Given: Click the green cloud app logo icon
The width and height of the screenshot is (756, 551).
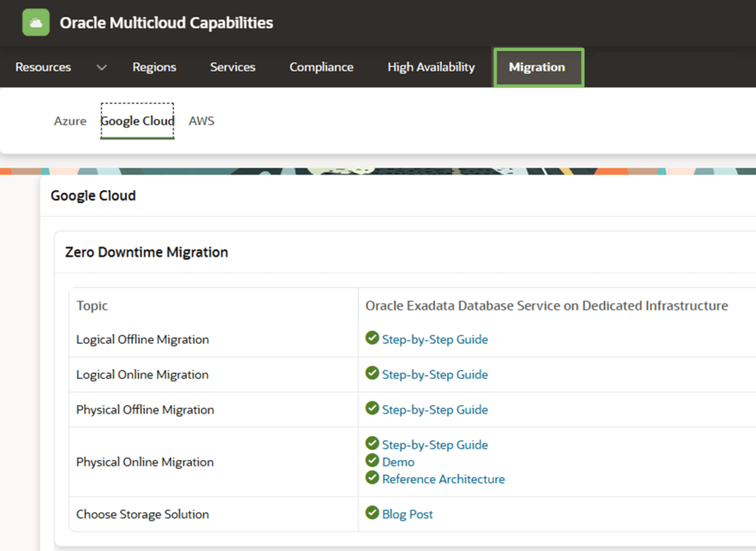Looking at the screenshot, I should (36, 23).
